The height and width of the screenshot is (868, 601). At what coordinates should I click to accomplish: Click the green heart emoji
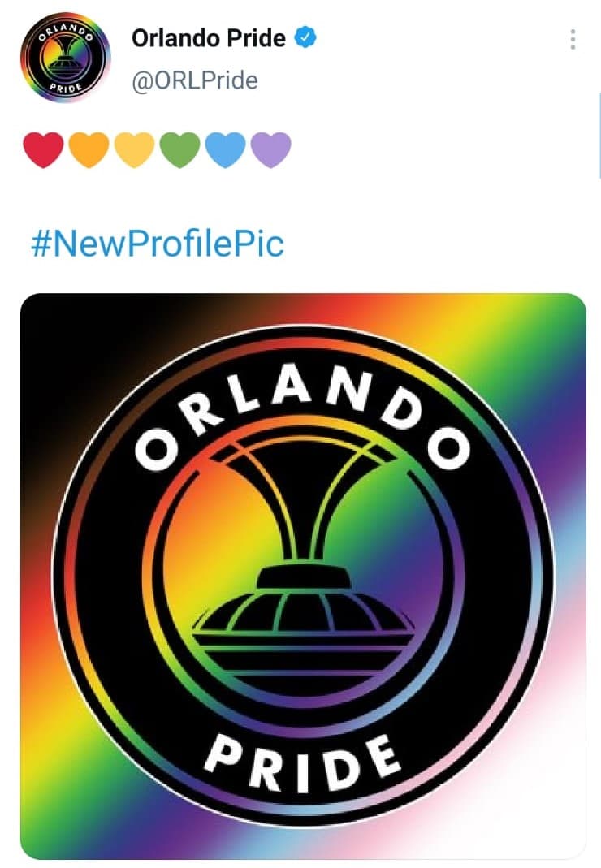[180, 149]
